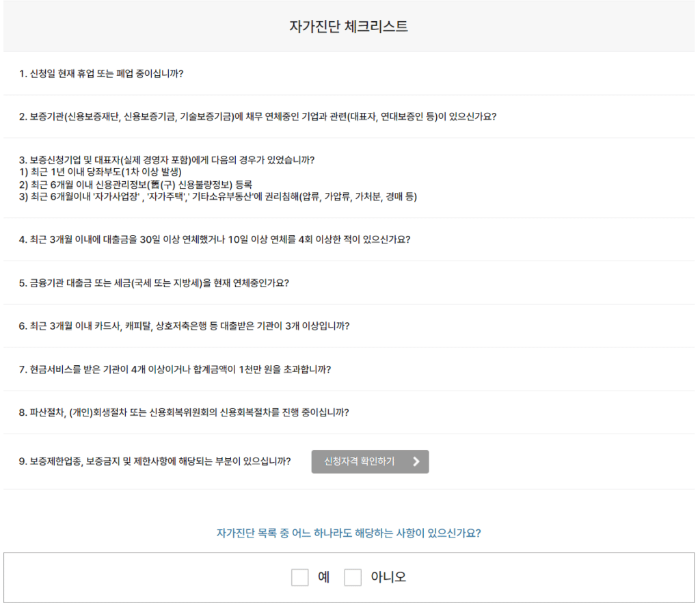The width and height of the screenshot is (700, 610).
Task: Select question 2 about 보증기관 채무 연체
Action: [257, 116]
